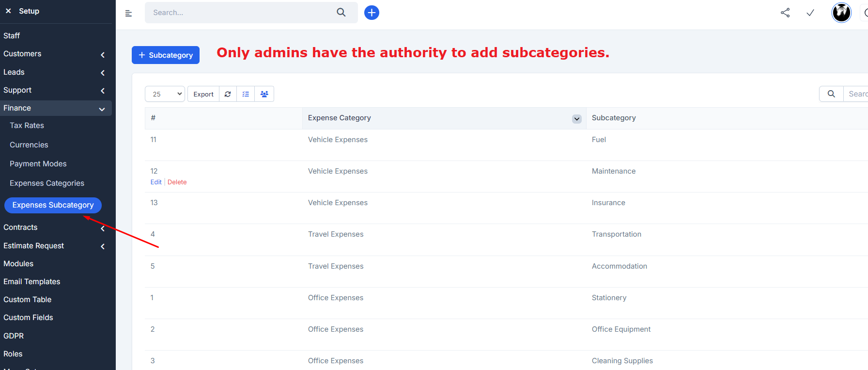
Task: Click the blue quick-create plus icon
Action: point(372,13)
